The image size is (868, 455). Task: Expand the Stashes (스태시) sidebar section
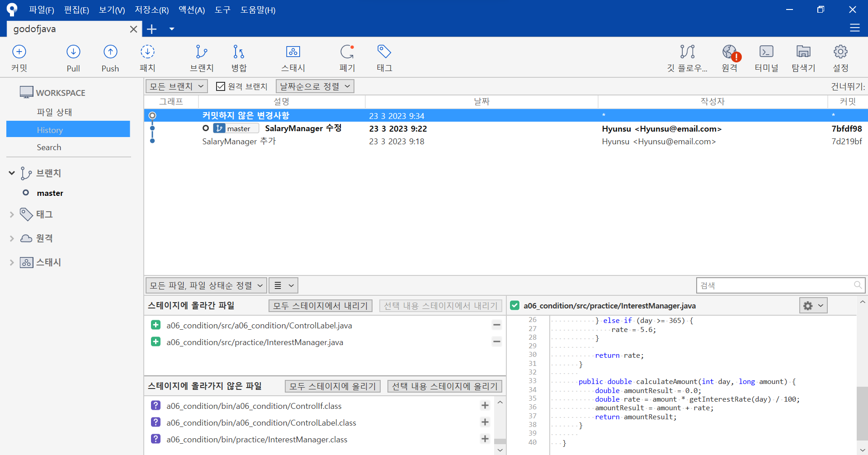(x=12, y=262)
